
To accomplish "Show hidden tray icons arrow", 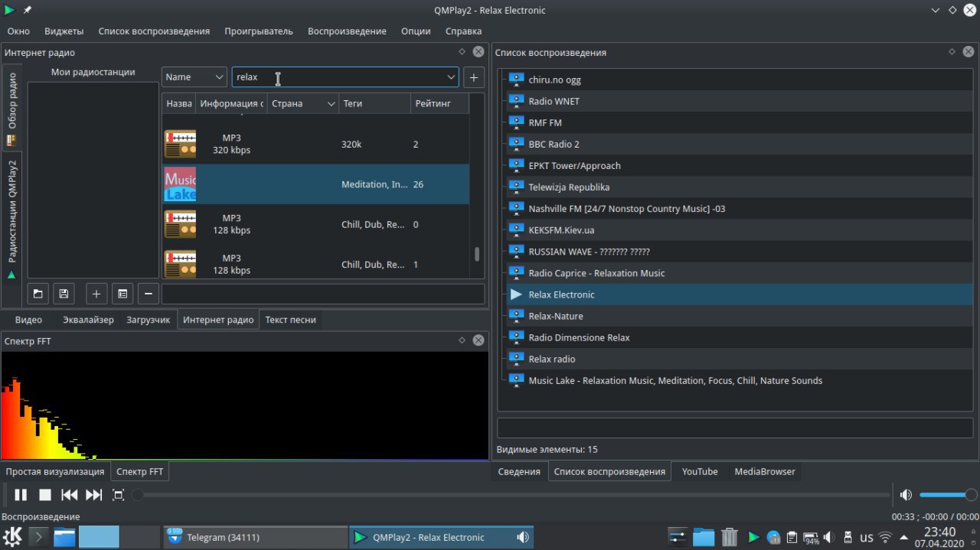I will 904,537.
